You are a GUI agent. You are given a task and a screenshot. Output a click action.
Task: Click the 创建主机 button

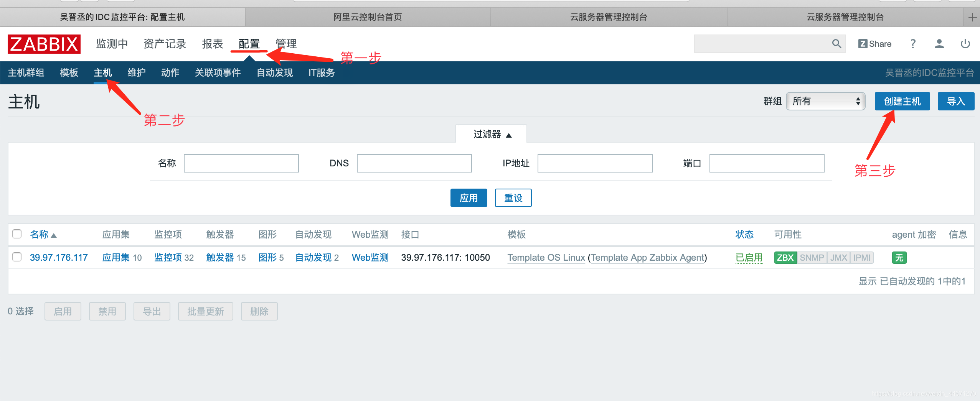902,101
